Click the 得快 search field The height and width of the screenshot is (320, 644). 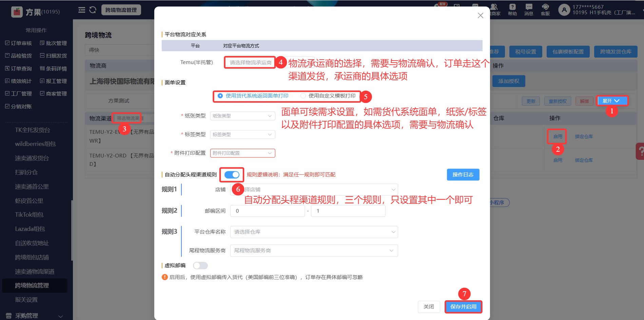click(x=119, y=50)
